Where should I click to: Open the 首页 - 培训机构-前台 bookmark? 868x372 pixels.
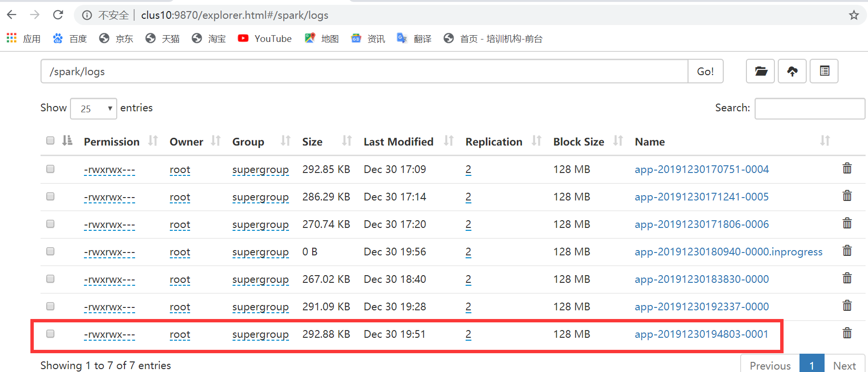[x=493, y=39]
